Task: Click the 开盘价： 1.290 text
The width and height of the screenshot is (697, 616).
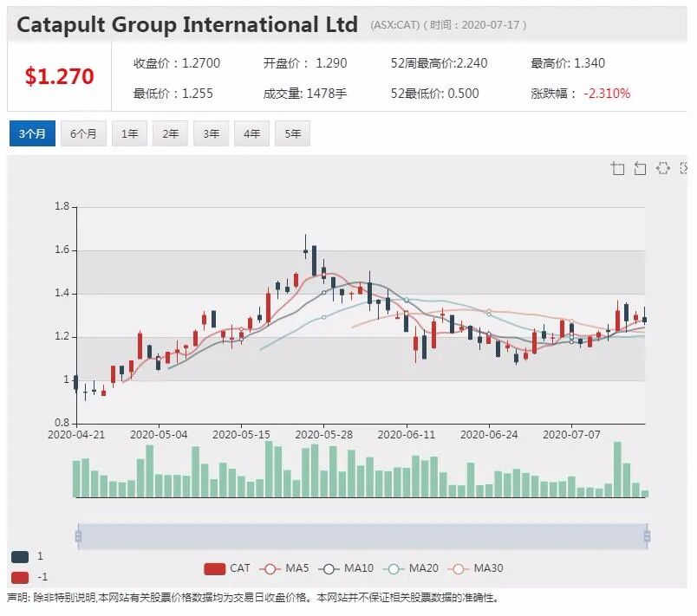Action: point(305,63)
